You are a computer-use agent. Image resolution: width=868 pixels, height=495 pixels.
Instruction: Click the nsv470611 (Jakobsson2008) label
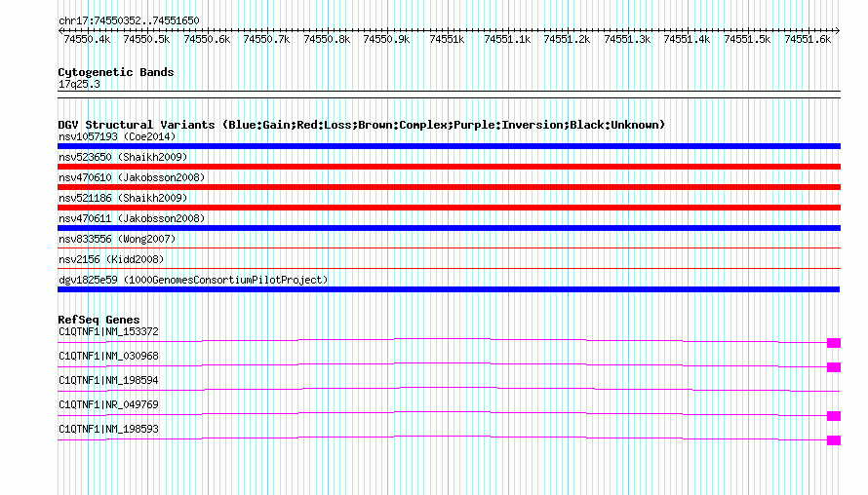pos(132,218)
